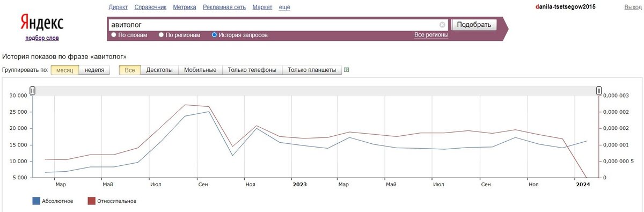
Task: Open Все регионы region selector
Action: click(431, 35)
